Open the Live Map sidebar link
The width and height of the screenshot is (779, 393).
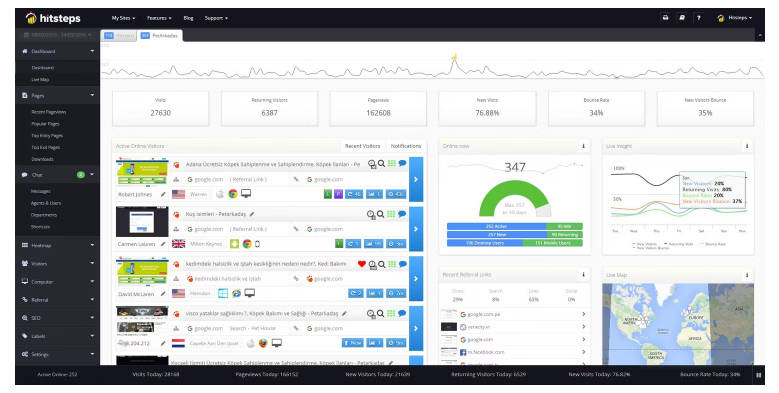(x=40, y=79)
